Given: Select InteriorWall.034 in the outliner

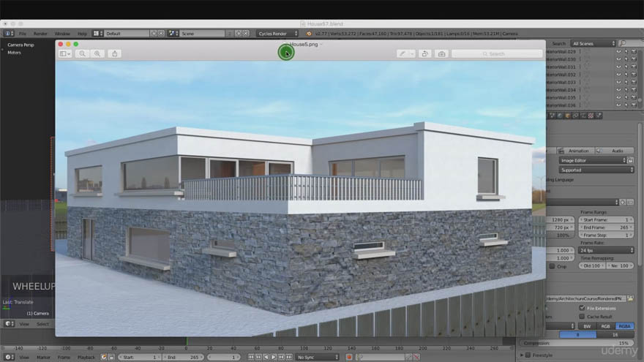Looking at the screenshot, I should point(561,90).
